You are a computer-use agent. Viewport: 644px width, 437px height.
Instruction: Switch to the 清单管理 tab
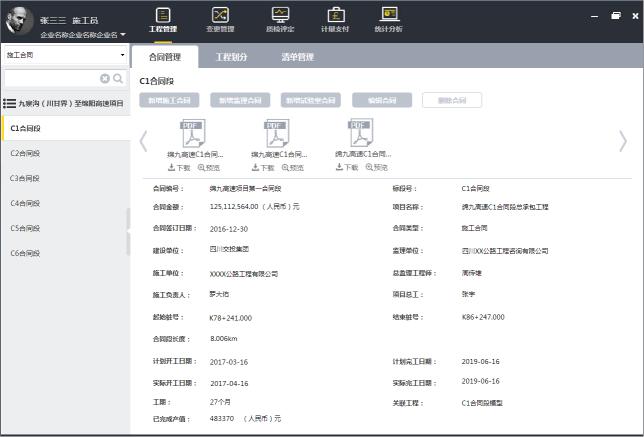(x=298, y=57)
